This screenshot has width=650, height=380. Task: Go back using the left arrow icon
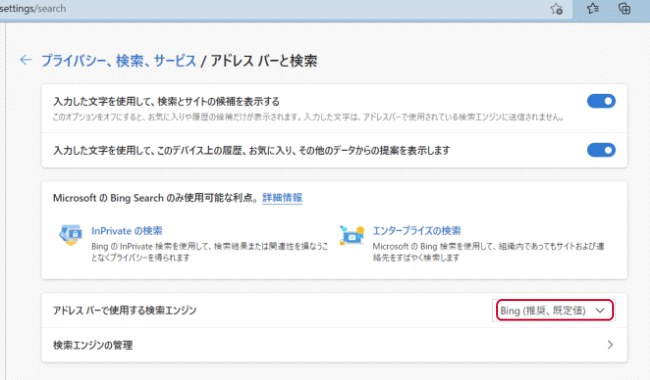tap(26, 60)
